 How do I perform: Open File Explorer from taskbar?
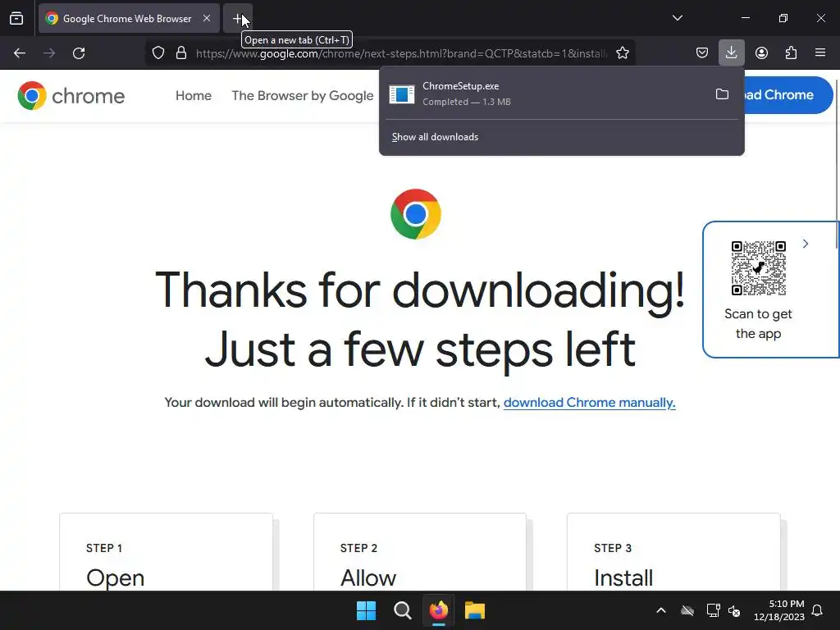pyautogui.click(x=475, y=610)
